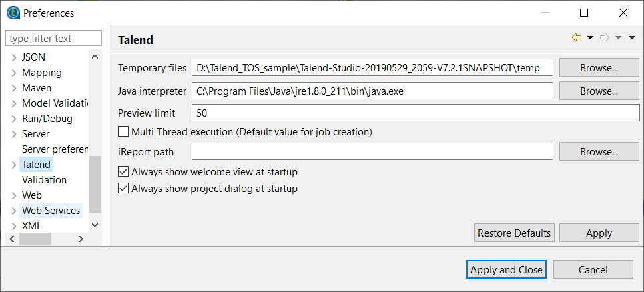Viewport: 644px width, 292px height.
Task: Click the Apply and Close button
Action: coord(507,270)
